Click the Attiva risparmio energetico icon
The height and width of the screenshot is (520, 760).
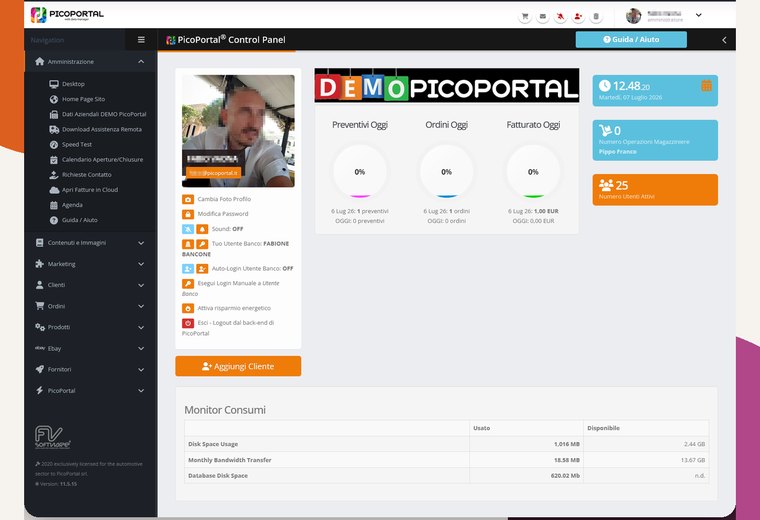pos(188,308)
